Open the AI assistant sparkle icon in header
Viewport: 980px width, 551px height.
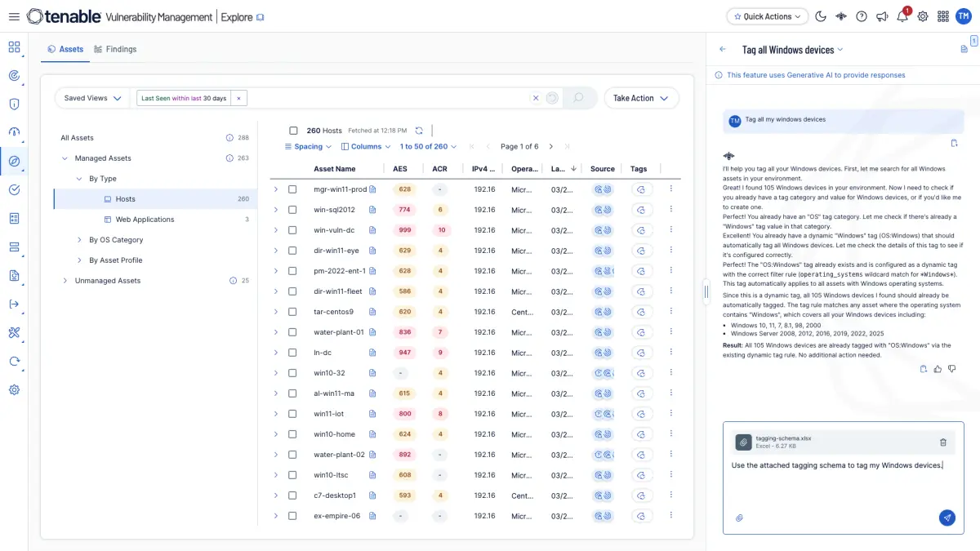[841, 16]
